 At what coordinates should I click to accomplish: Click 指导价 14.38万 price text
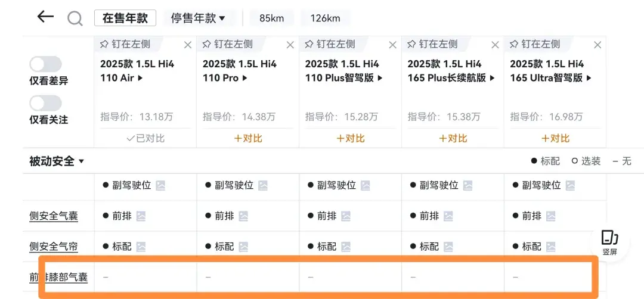pyautogui.click(x=239, y=117)
